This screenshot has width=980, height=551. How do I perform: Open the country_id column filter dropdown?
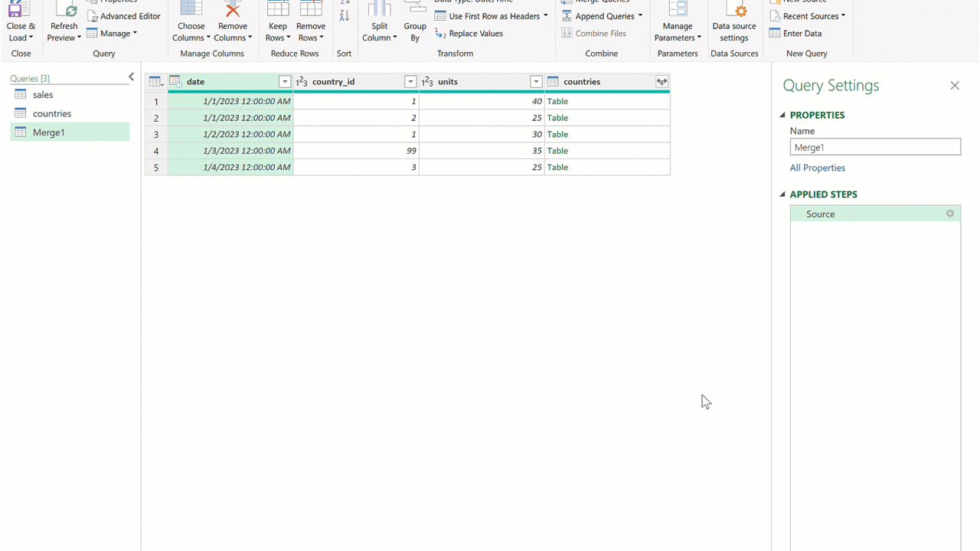tap(410, 82)
